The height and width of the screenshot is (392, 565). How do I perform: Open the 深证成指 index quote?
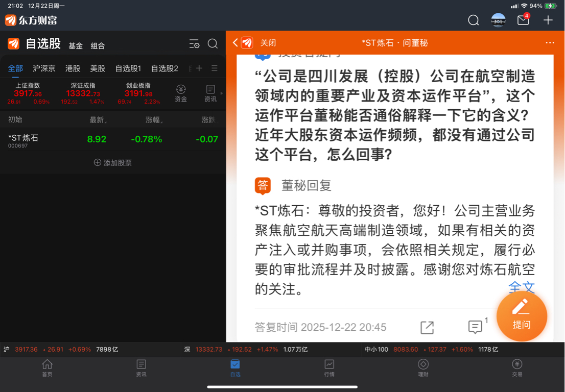click(x=83, y=93)
